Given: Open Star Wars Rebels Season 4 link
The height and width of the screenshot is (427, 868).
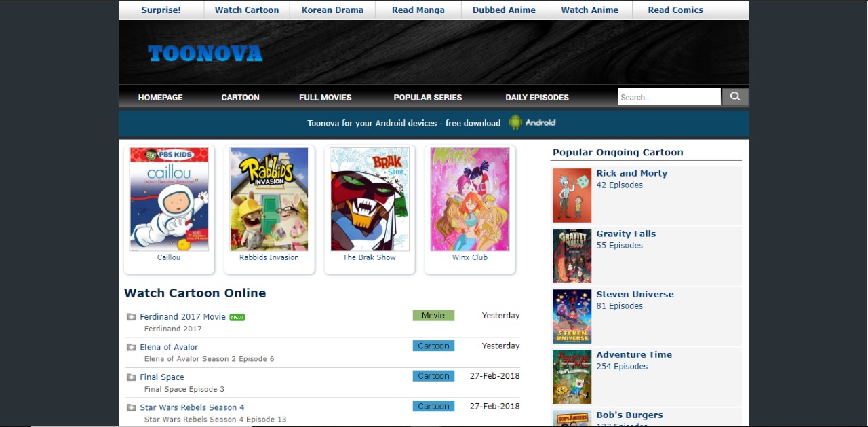Looking at the screenshot, I should 193,407.
